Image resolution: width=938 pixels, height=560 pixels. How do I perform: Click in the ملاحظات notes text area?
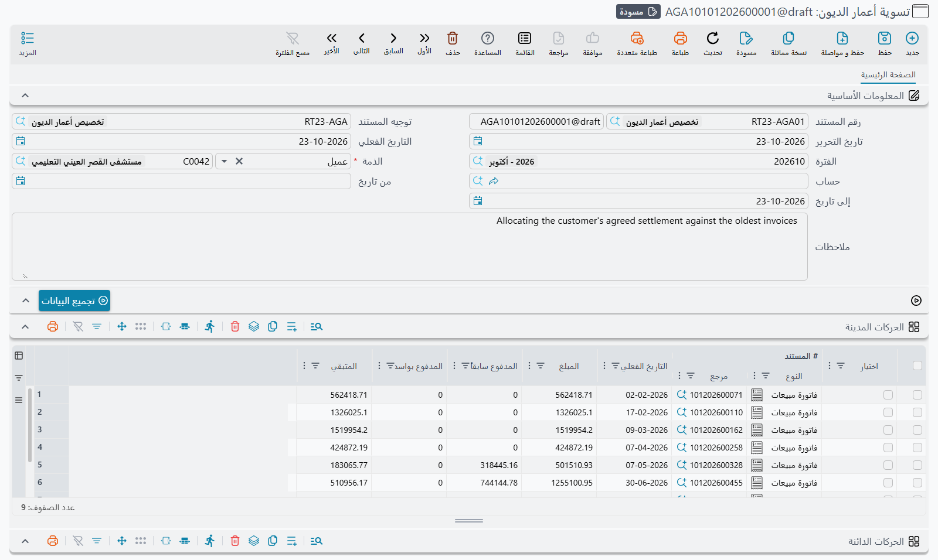[410, 247]
